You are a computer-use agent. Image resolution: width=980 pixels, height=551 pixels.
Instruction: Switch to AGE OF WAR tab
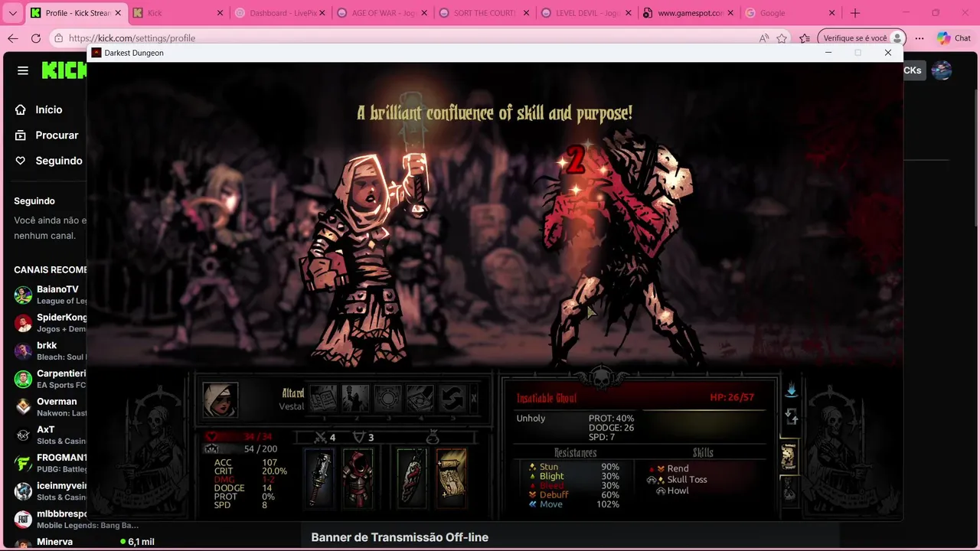point(381,13)
